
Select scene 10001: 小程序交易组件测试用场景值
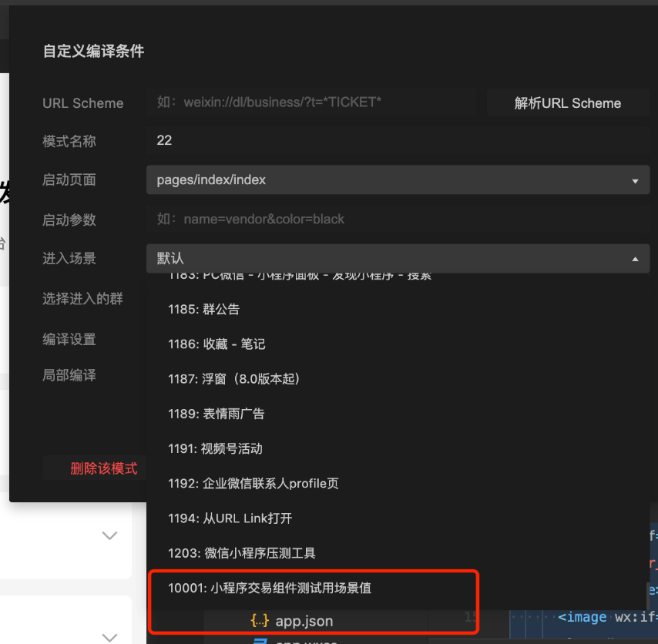pyautogui.click(x=398, y=589)
